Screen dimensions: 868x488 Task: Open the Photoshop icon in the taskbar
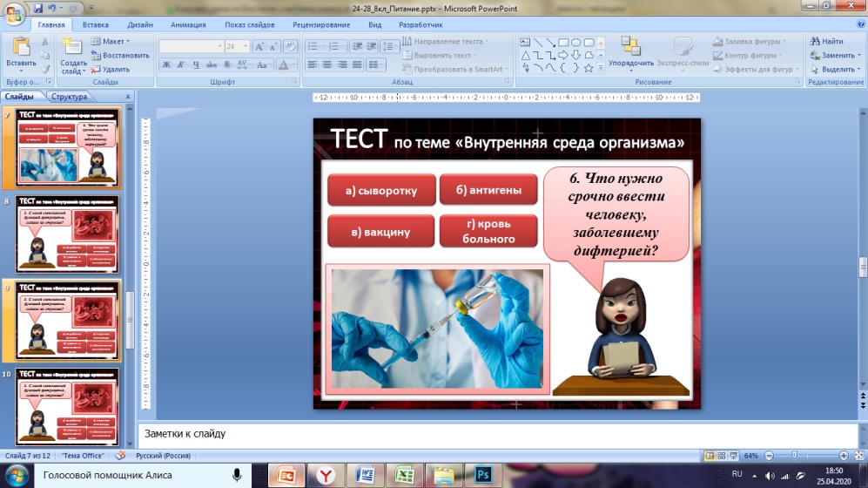click(484, 475)
